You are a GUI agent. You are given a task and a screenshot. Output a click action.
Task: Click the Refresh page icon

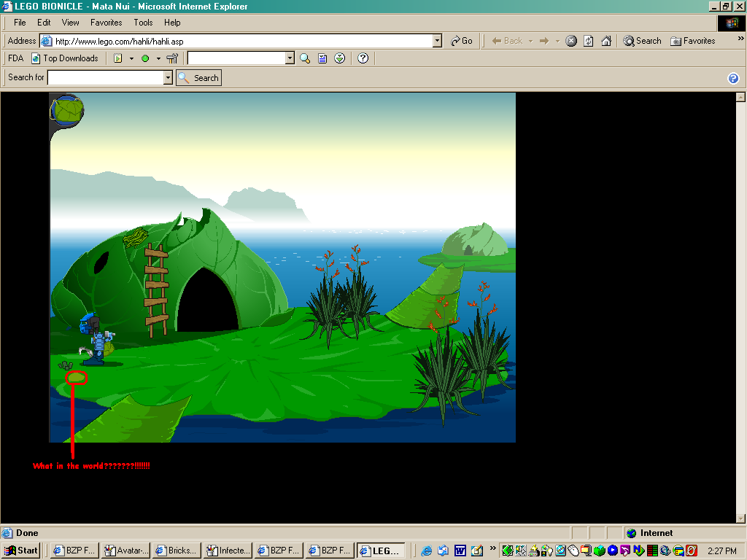tap(589, 41)
